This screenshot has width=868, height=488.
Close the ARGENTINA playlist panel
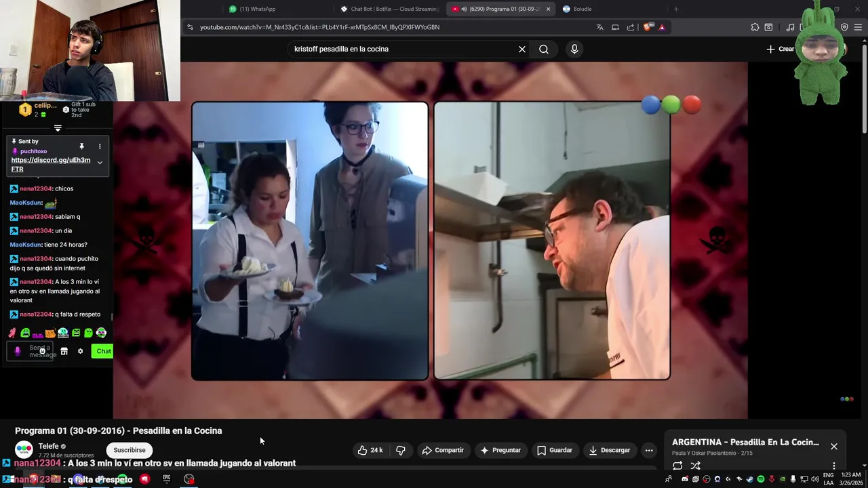pyautogui.click(x=834, y=446)
